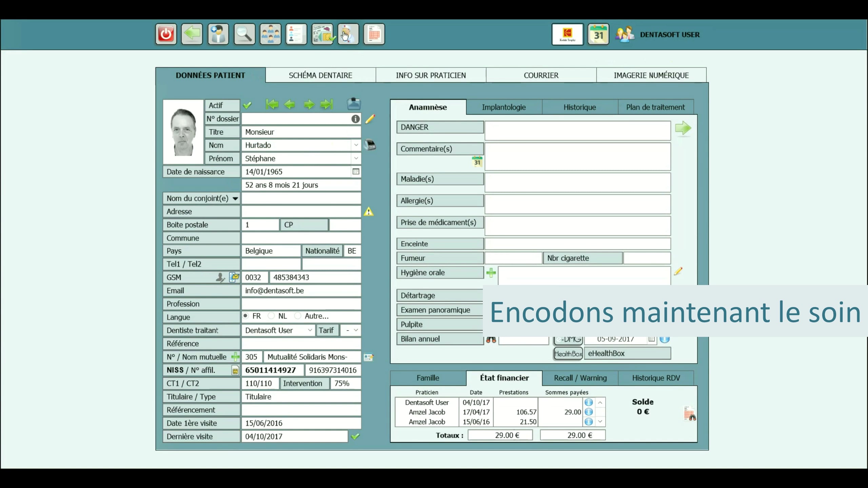Open the Plan de traitement tab

[x=655, y=107]
